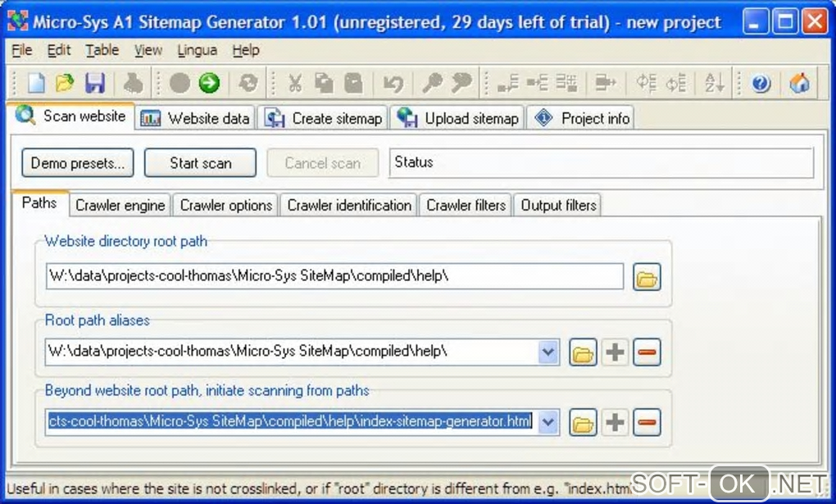Browse folder for Website directory root path
This screenshot has height=504, width=836.
click(x=647, y=277)
